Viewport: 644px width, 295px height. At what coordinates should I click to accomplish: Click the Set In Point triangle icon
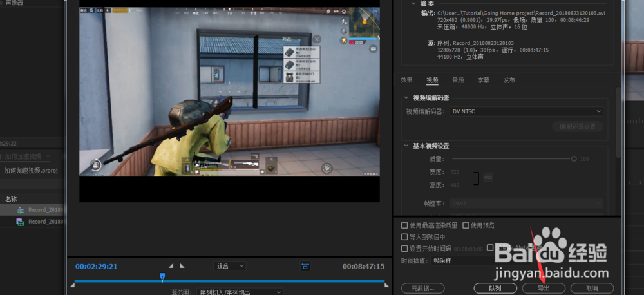tap(172, 266)
